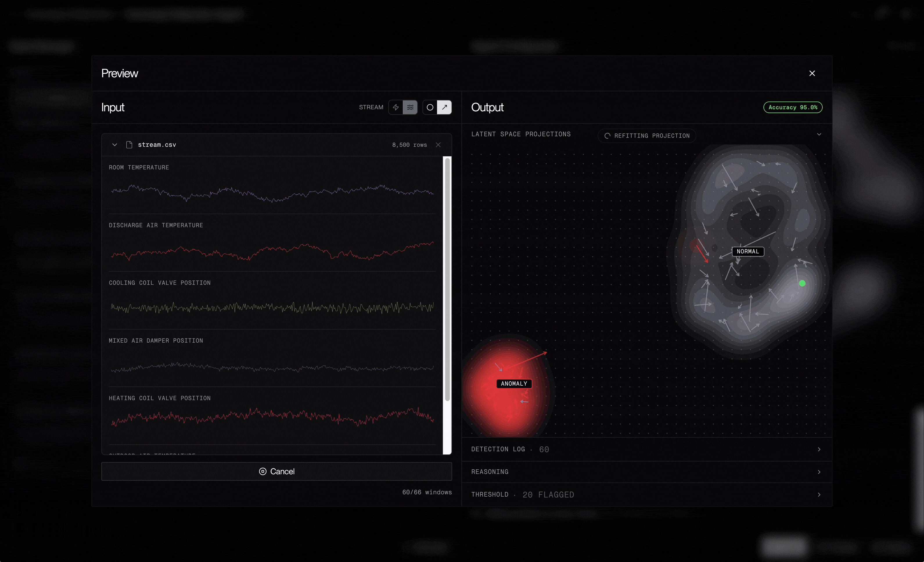This screenshot has height=562, width=924.
Task: Click the Accuracy 95.0% badge
Action: (793, 107)
